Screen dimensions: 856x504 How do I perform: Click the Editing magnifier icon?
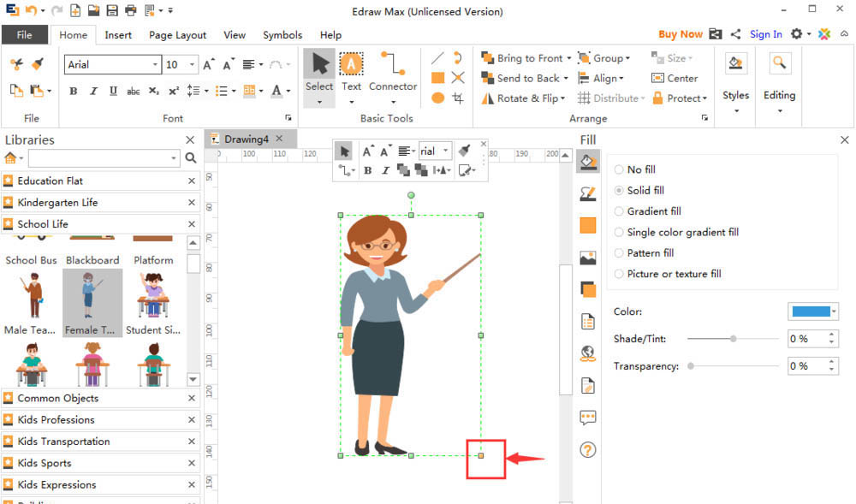[x=779, y=63]
